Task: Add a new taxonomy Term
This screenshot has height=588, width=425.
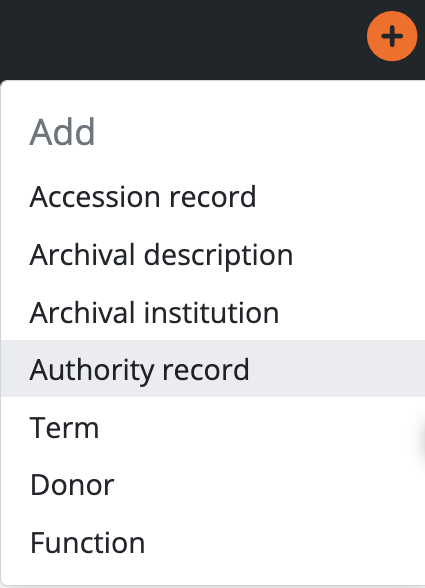Action: pyautogui.click(x=213, y=427)
